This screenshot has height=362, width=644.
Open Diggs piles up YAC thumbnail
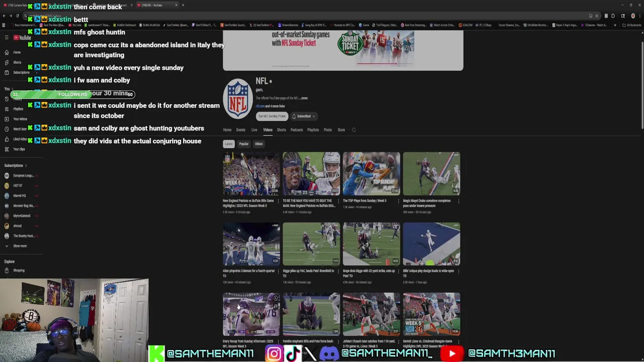pos(311,244)
